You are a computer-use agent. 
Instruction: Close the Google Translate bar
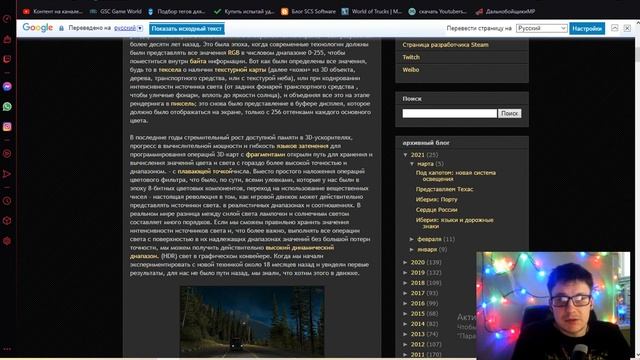coord(627,28)
